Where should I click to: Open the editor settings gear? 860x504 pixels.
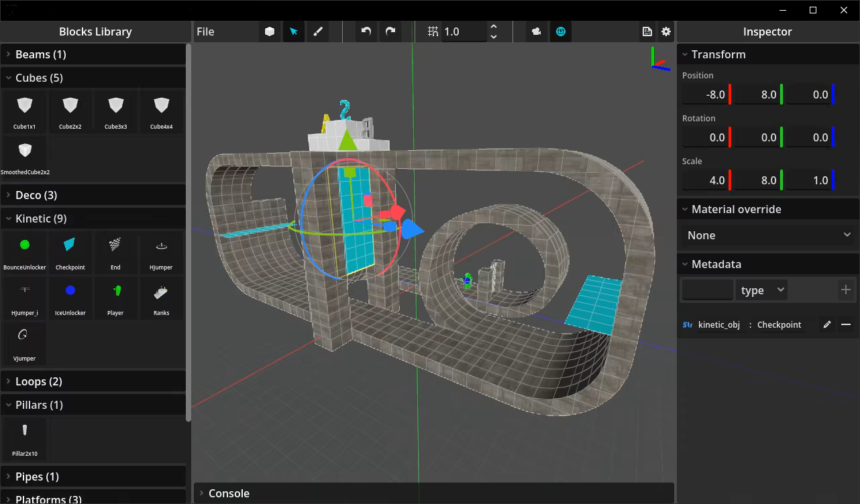coord(665,31)
